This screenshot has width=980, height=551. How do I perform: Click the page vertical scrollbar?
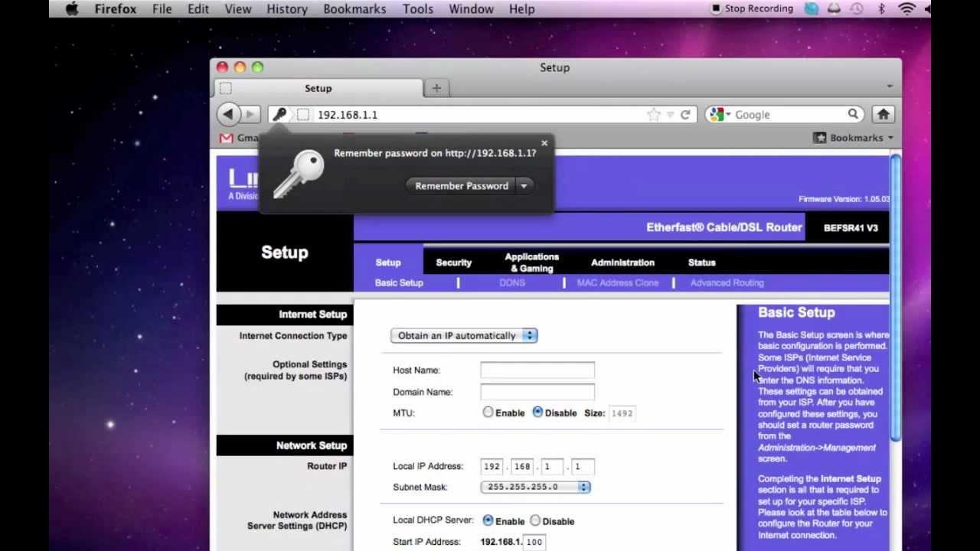(895, 298)
